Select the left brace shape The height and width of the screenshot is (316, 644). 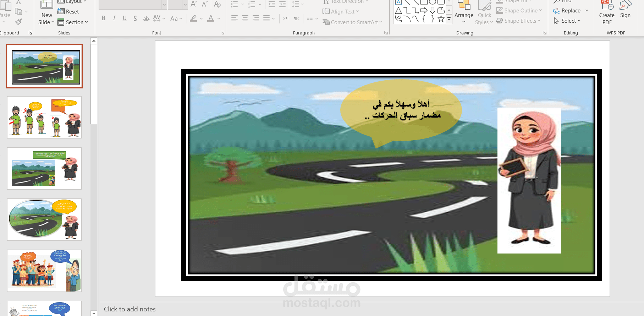point(424,19)
